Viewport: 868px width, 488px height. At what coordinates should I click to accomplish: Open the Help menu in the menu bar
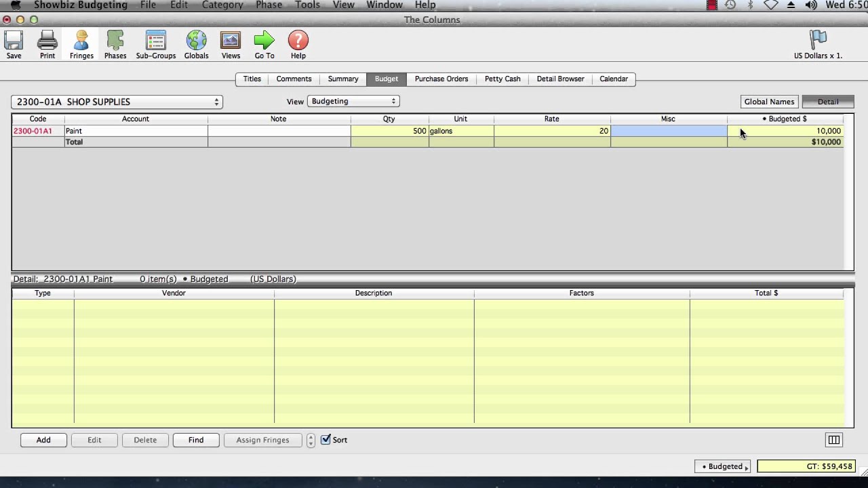point(425,5)
